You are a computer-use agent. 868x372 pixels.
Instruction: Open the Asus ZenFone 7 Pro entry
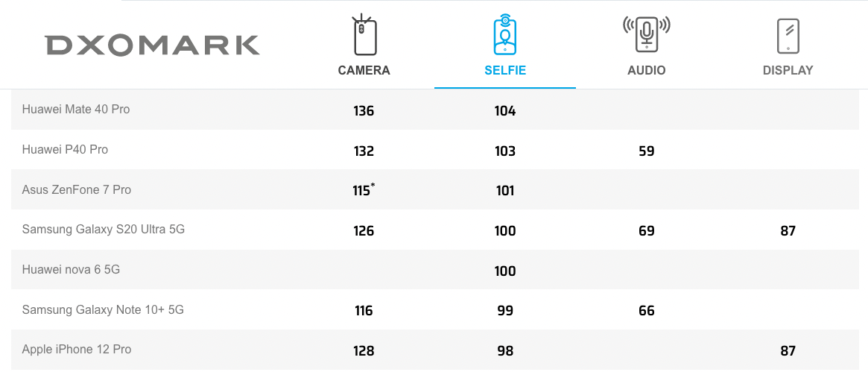(x=77, y=189)
